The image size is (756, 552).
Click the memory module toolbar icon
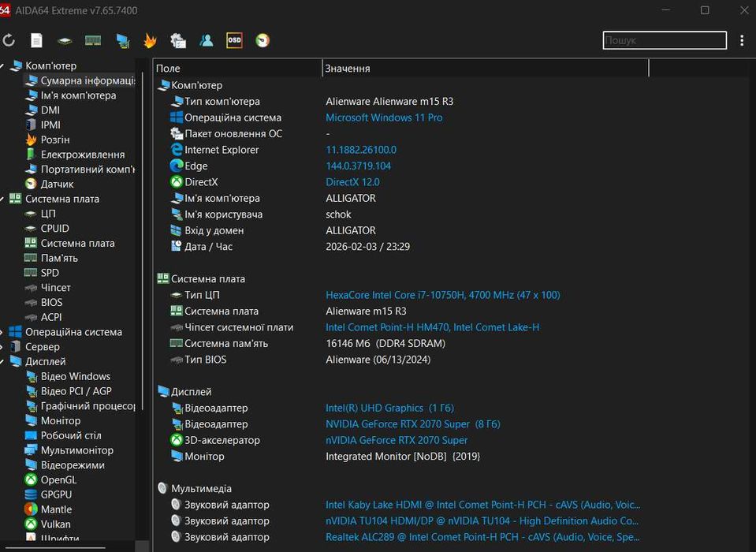pyautogui.click(x=93, y=40)
